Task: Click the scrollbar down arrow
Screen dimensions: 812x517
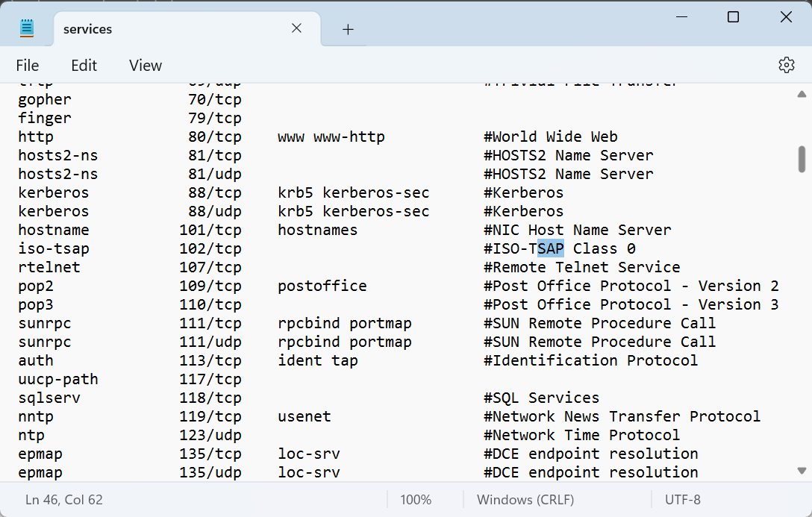Action: pos(802,471)
